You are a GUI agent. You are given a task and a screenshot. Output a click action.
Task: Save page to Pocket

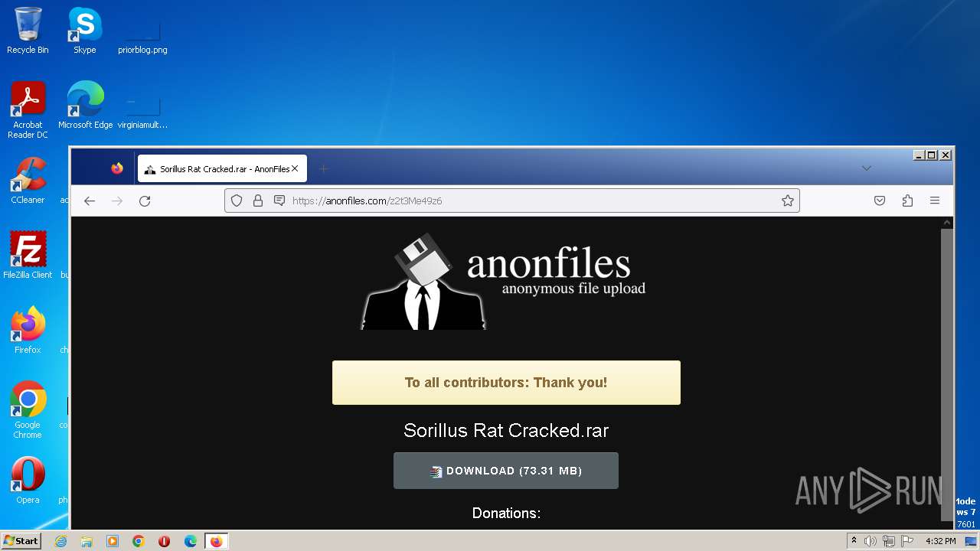click(880, 201)
